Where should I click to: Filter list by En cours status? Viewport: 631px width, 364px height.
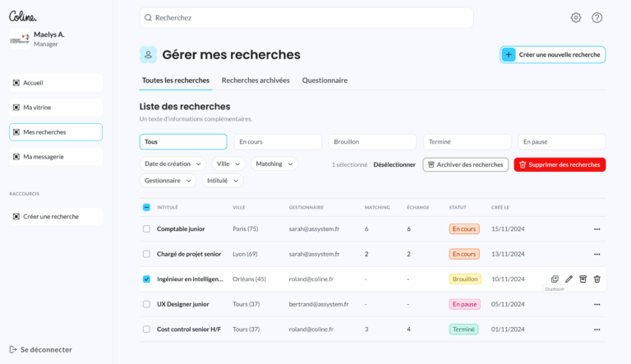click(278, 141)
